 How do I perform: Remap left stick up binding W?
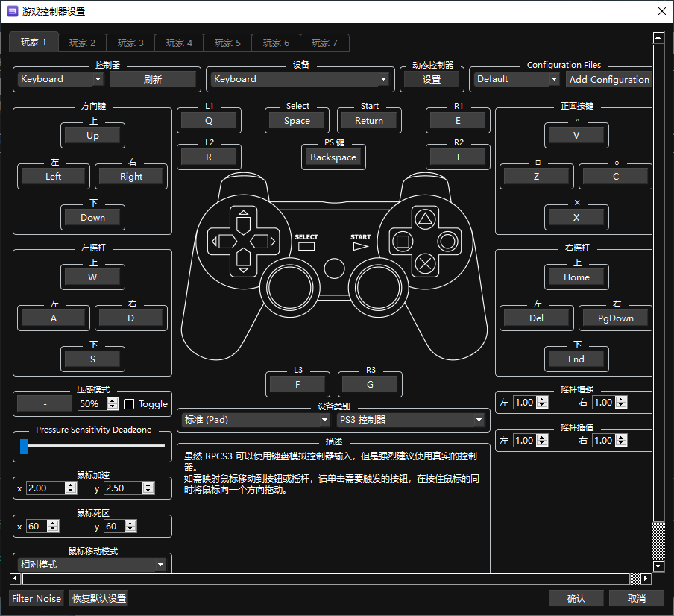tap(93, 277)
